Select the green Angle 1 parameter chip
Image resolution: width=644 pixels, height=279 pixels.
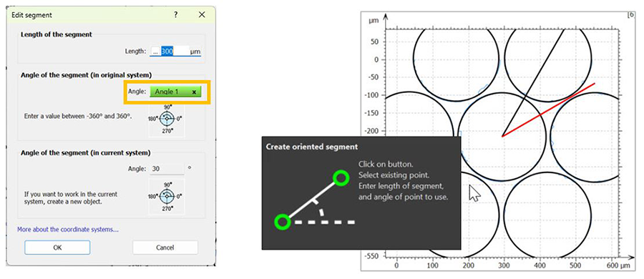tap(175, 92)
